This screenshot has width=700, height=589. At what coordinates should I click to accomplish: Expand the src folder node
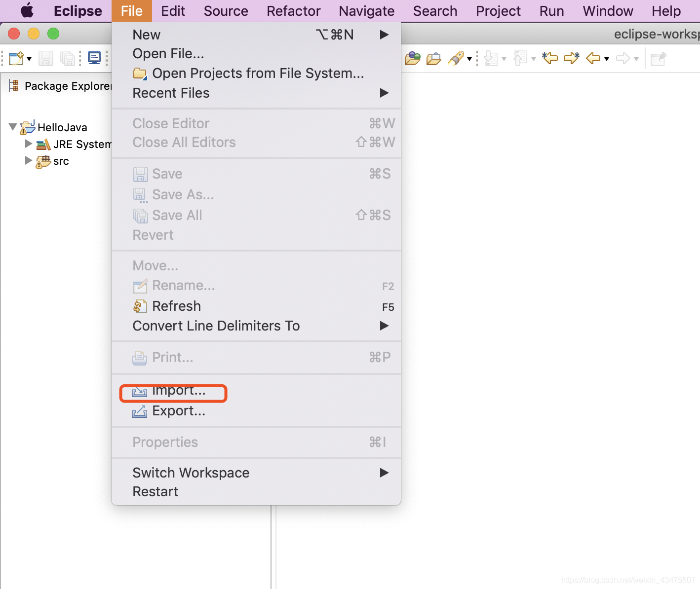pos(29,160)
